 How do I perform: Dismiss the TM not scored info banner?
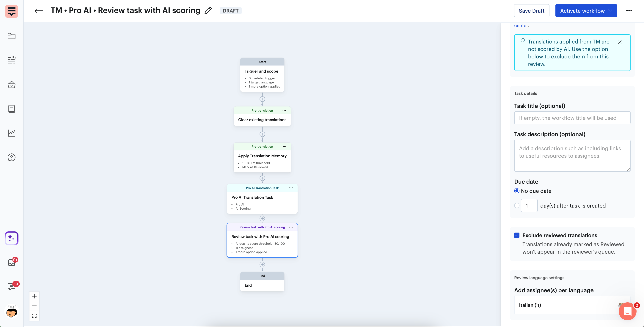pos(620,42)
